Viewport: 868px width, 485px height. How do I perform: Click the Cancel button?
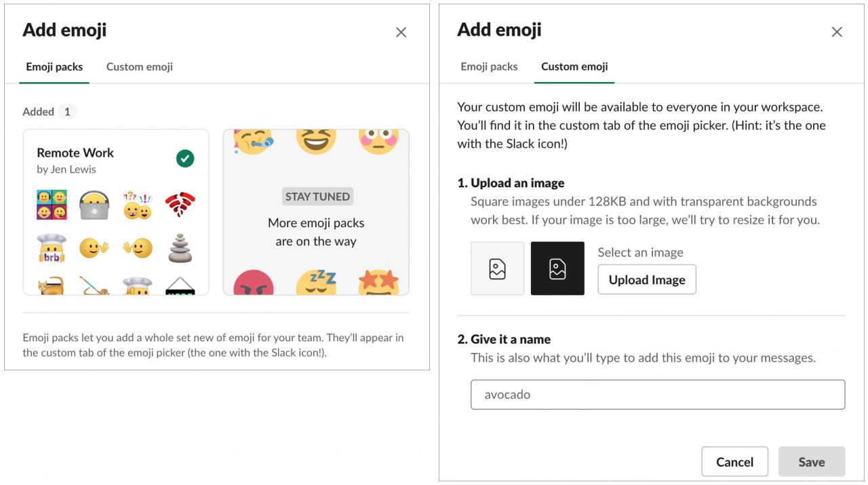click(734, 462)
